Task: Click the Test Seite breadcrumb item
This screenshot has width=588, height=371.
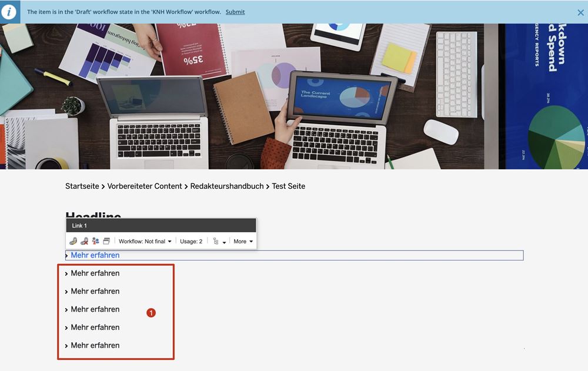Action: [x=288, y=186]
